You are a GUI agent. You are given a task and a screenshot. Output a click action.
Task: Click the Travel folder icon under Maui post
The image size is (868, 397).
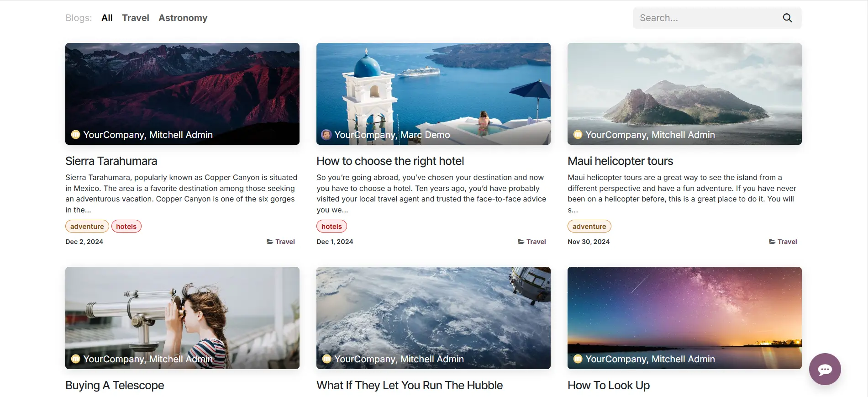point(772,242)
